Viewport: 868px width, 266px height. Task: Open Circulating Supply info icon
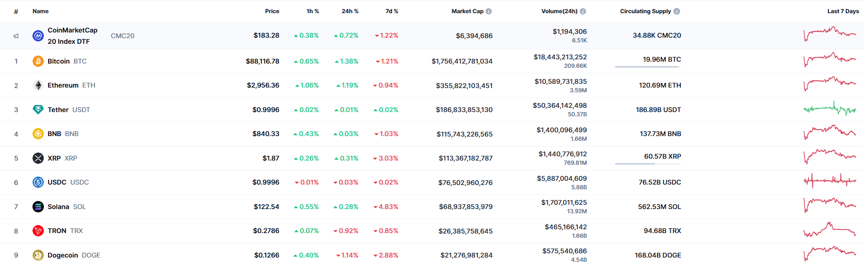coord(677,11)
